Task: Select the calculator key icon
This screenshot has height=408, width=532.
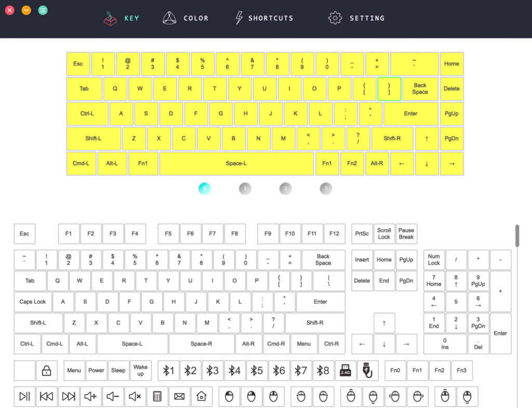Action: click(x=157, y=396)
